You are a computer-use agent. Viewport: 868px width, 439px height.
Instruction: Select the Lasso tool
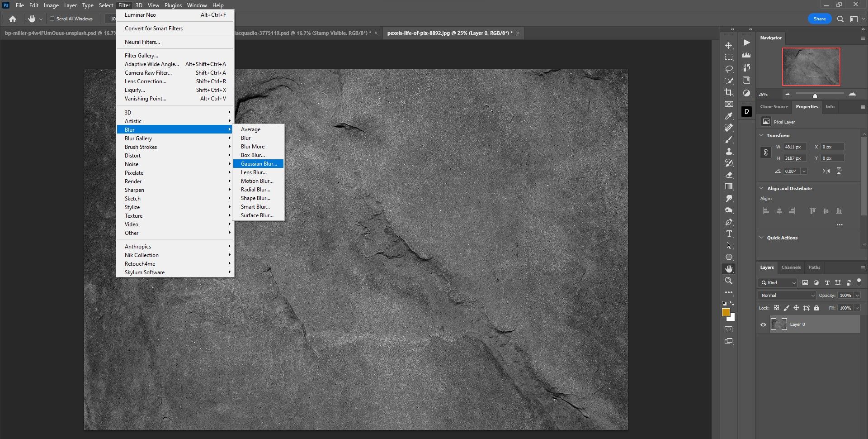tap(729, 69)
